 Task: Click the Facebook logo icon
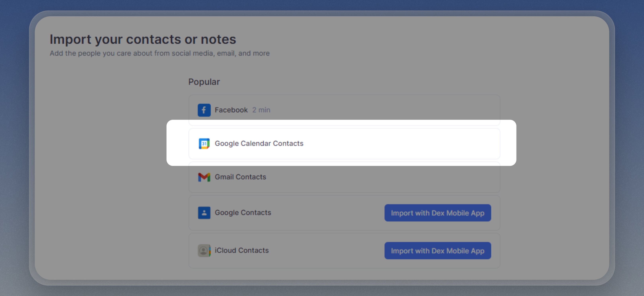(204, 110)
